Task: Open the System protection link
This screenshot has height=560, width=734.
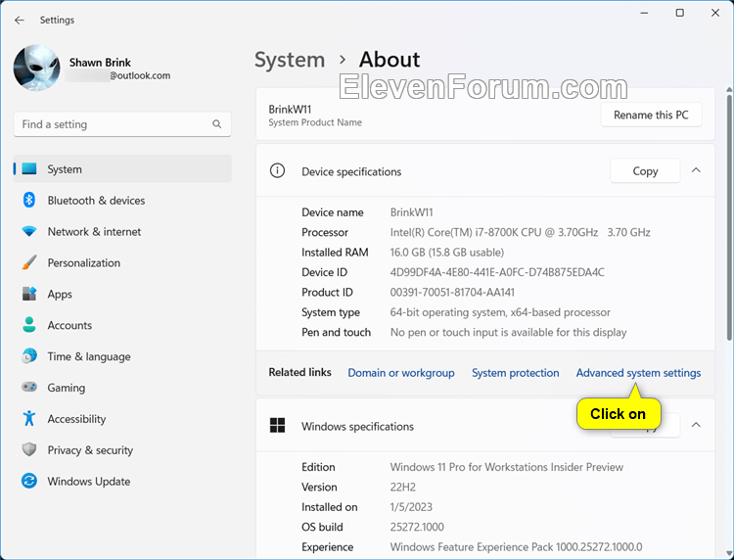Action: 516,373
